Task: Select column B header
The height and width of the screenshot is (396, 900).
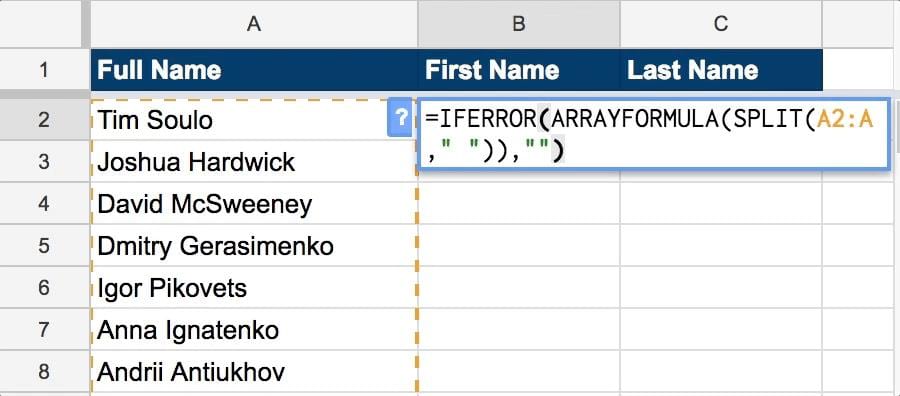Action: click(x=519, y=24)
